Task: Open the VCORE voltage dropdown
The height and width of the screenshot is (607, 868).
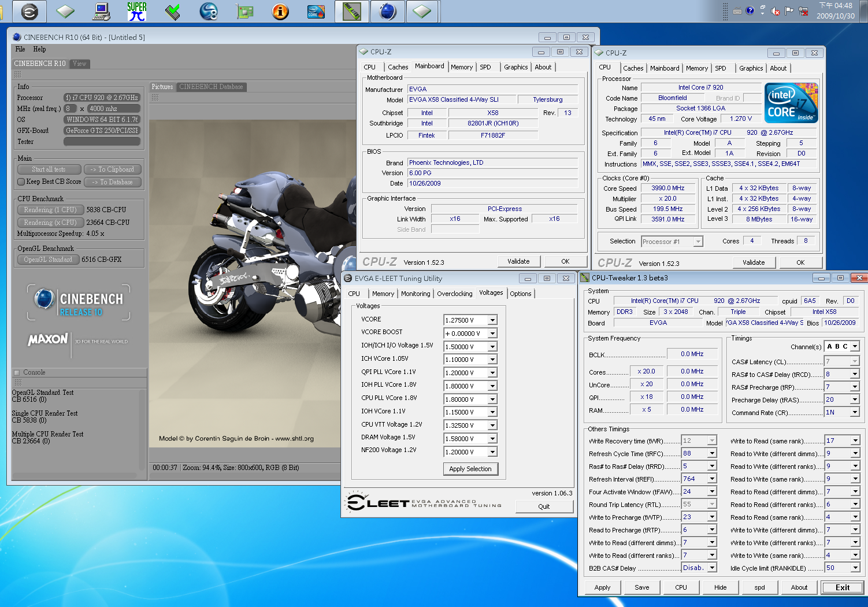Action: (x=492, y=320)
